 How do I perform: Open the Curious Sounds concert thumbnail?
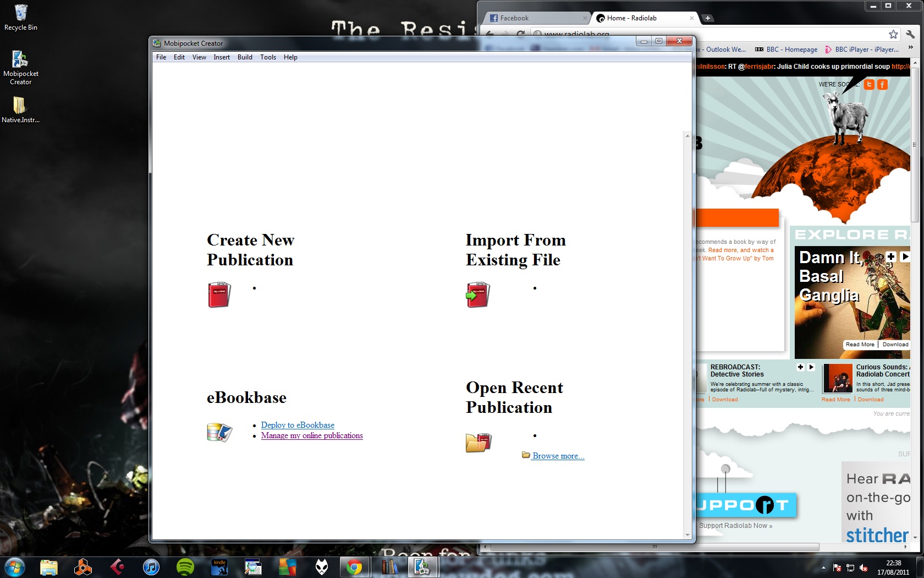pyautogui.click(x=838, y=378)
